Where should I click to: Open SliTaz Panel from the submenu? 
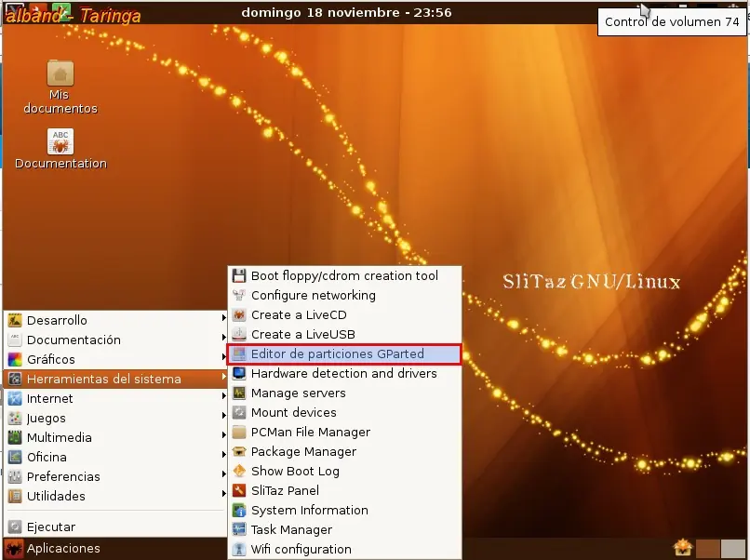pos(344,490)
